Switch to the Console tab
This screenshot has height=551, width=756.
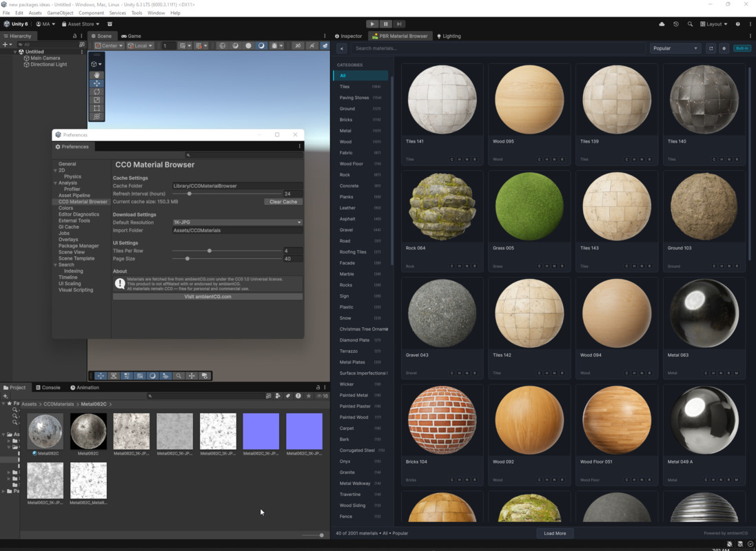tap(48, 387)
